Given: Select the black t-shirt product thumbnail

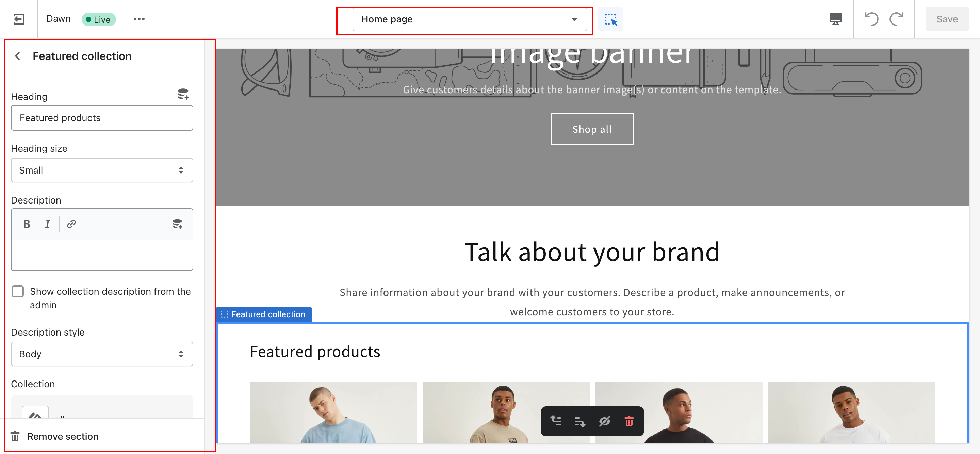Looking at the screenshot, I should coord(678,412).
